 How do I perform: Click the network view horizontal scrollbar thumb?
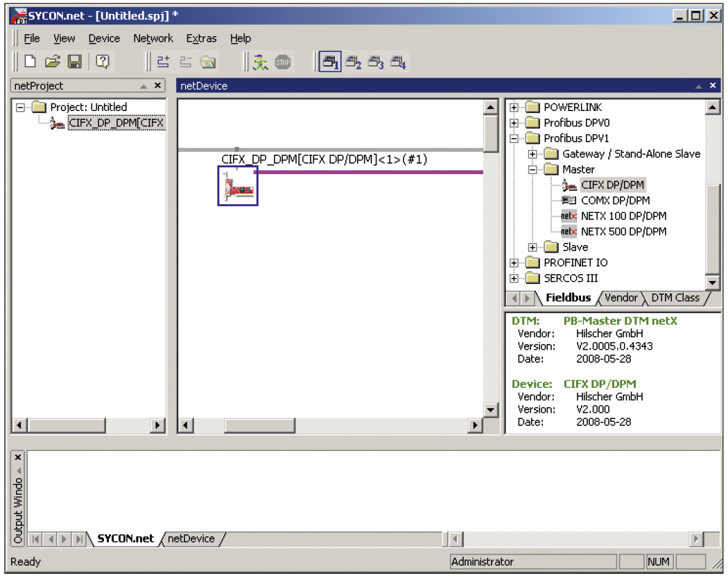259,425
